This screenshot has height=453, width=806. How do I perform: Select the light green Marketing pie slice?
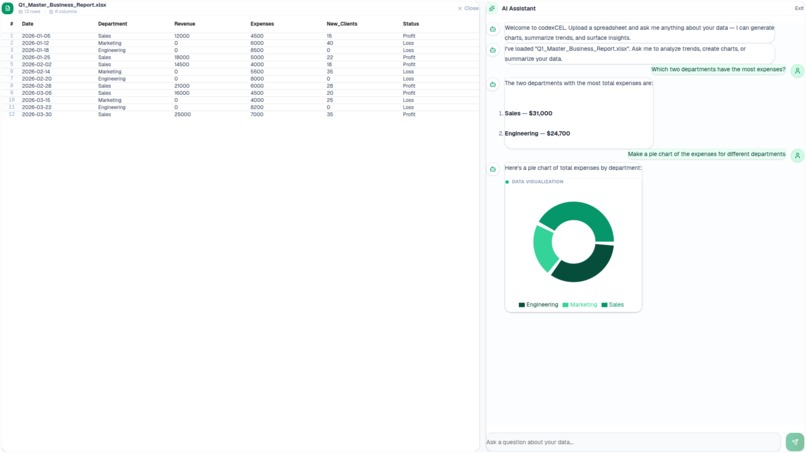pyautogui.click(x=544, y=248)
